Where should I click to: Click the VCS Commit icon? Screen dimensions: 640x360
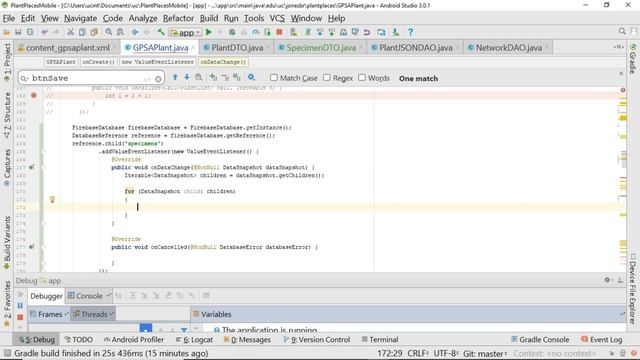[331, 32]
